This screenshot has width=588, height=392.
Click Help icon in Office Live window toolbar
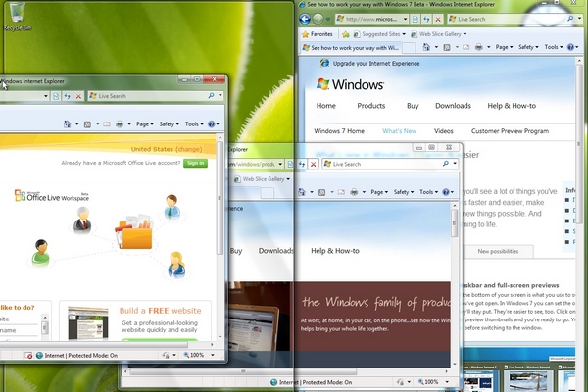tap(212, 124)
